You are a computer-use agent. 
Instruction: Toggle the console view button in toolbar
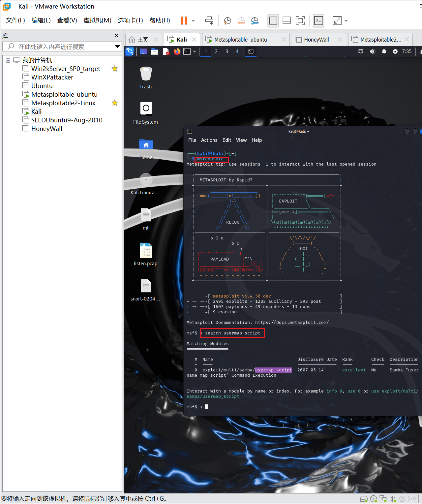coord(318,20)
